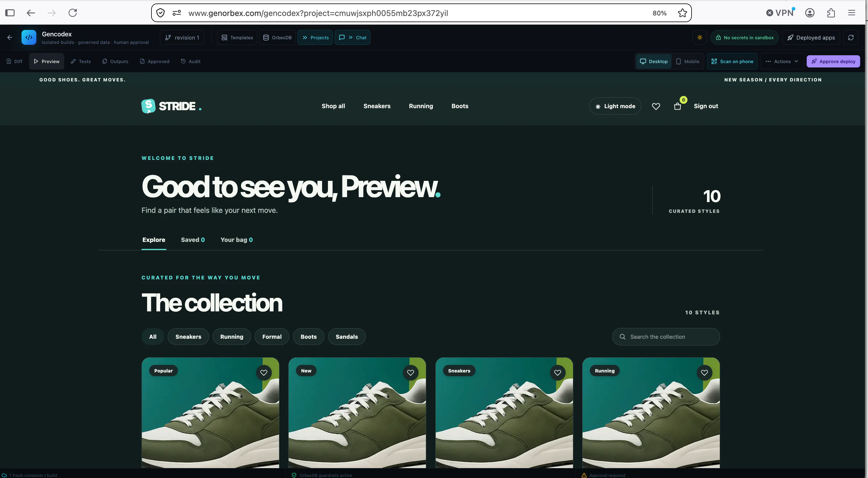Go to Running in the top nav
Viewport: 868px width, 478px height.
point(421,106)
